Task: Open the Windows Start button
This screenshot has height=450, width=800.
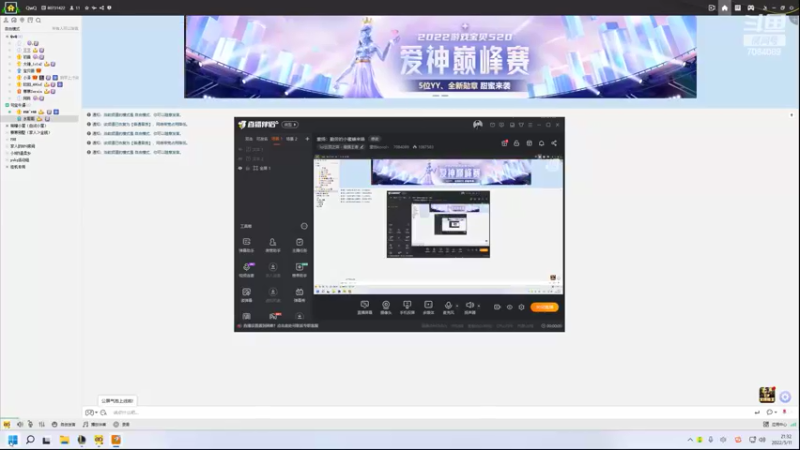Action: tap(13, 440)
